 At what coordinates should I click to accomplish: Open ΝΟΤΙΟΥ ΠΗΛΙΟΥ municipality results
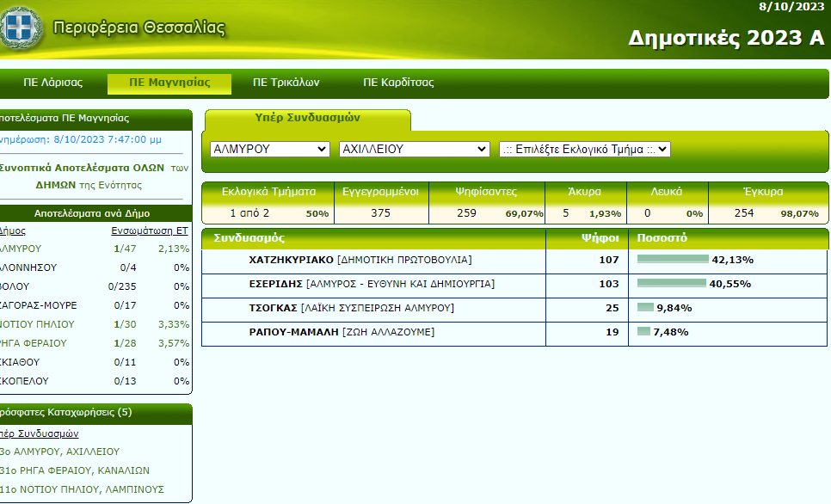(x=36, y=324)
